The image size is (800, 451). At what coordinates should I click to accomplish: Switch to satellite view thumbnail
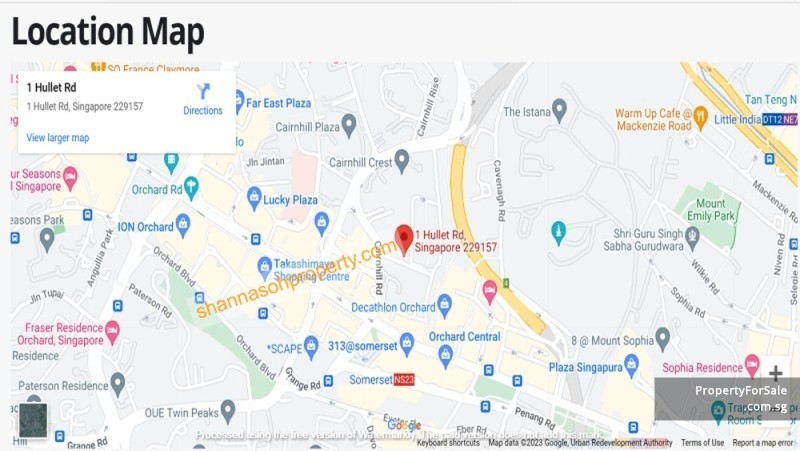[x=33, y=421]
